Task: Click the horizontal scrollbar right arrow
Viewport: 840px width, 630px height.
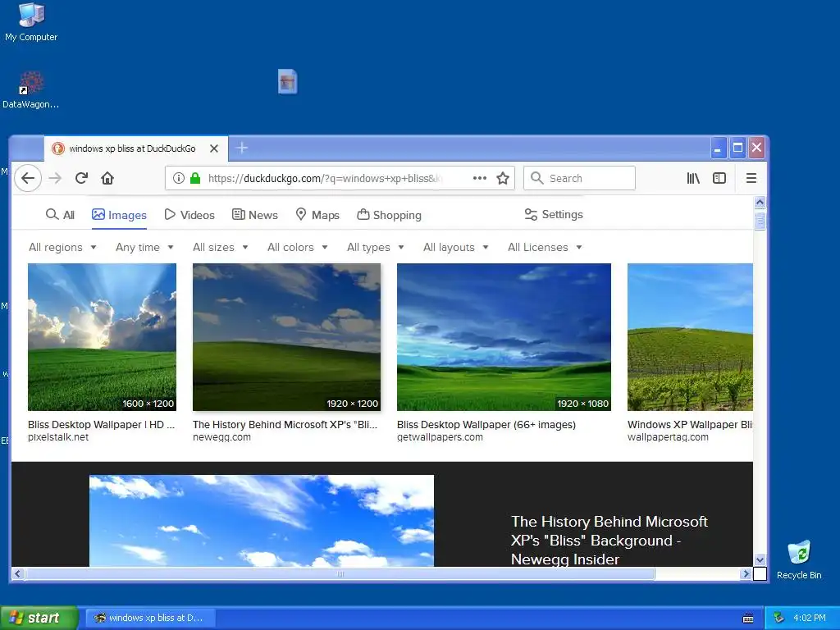Action: pos(745,573)
